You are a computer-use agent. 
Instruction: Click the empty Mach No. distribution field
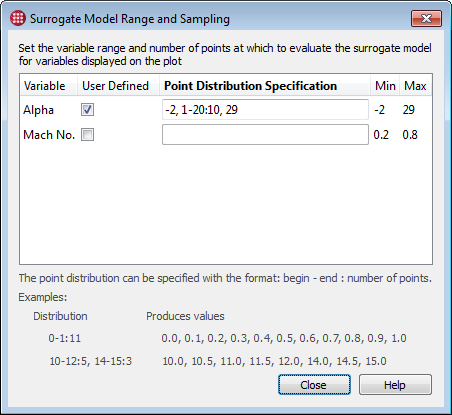(265, 135)
